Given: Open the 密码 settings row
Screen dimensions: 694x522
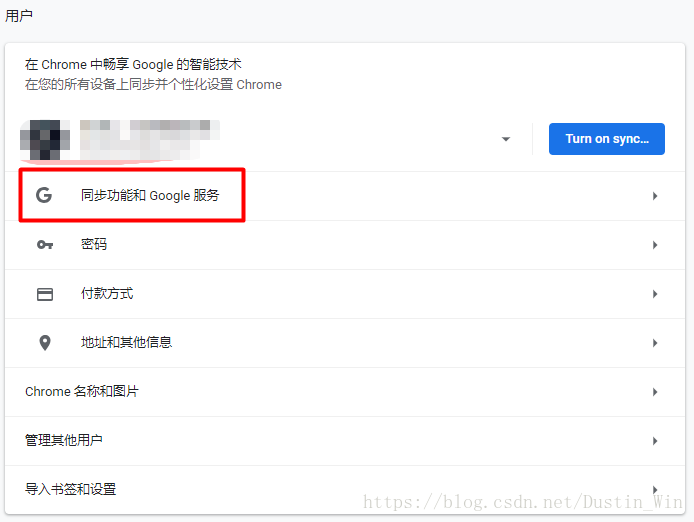Looking at the screenshot, I should pyautogui.click(x=345, y=245).
